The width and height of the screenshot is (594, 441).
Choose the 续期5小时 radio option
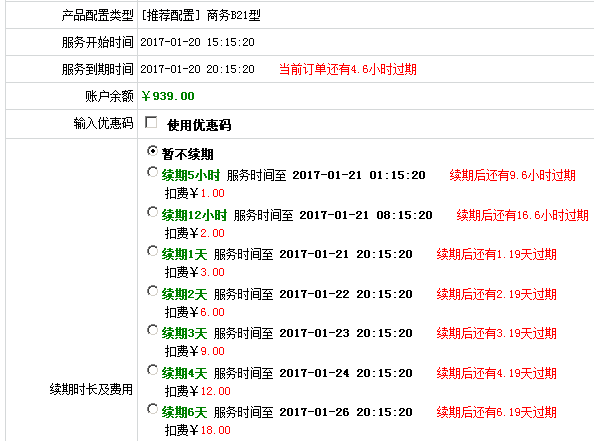[x=152, y=172]
